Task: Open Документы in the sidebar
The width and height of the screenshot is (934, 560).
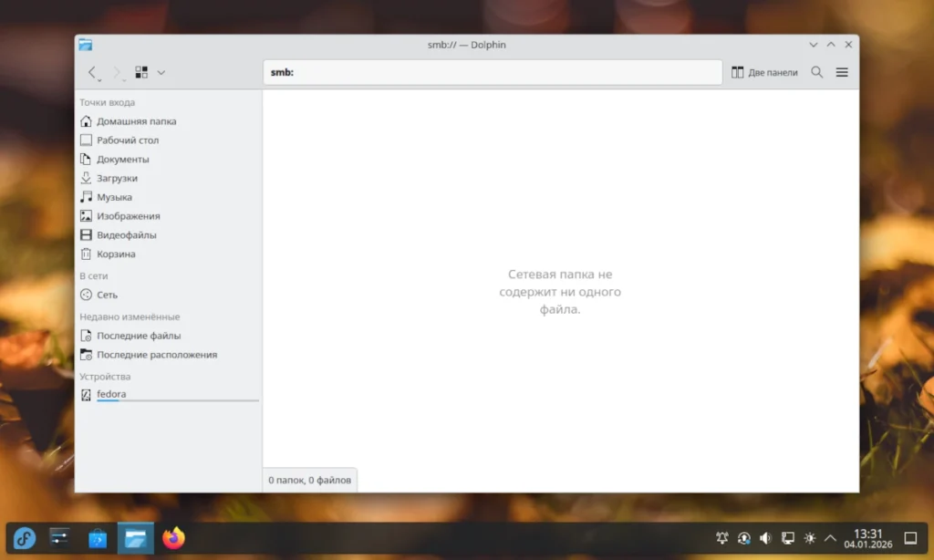Action: (169, 159)
